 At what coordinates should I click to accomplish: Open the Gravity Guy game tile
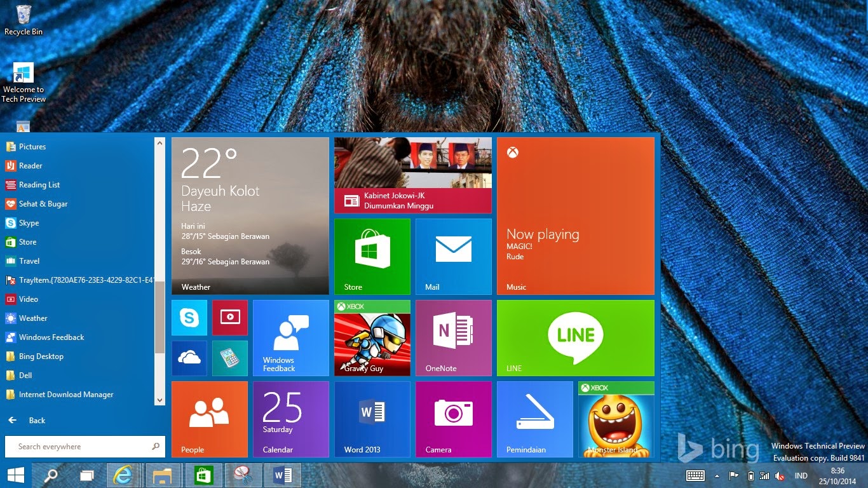tap(372, 337)
